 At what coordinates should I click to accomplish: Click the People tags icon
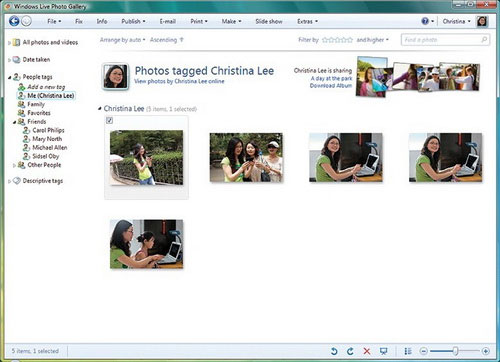(17, 77)
